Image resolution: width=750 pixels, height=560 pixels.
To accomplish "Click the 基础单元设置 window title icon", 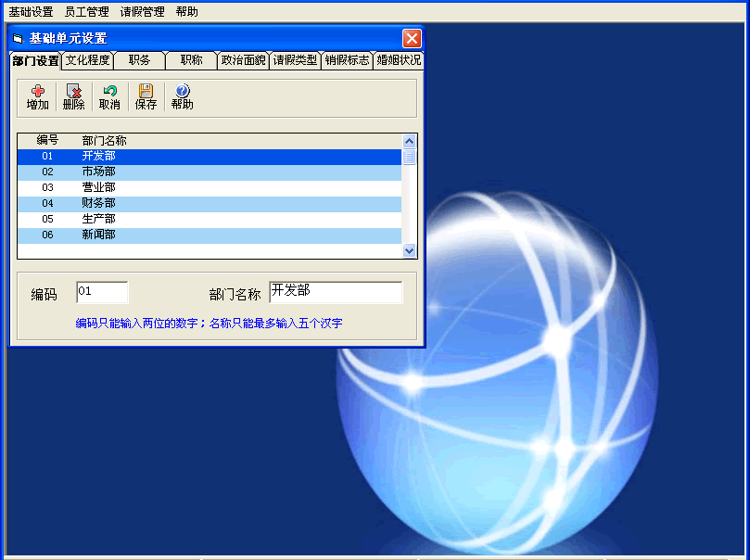I will tap(18, 38).
